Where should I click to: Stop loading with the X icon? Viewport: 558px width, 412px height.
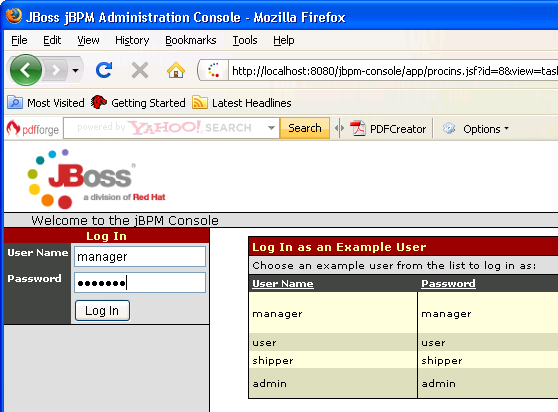(140, 70)
